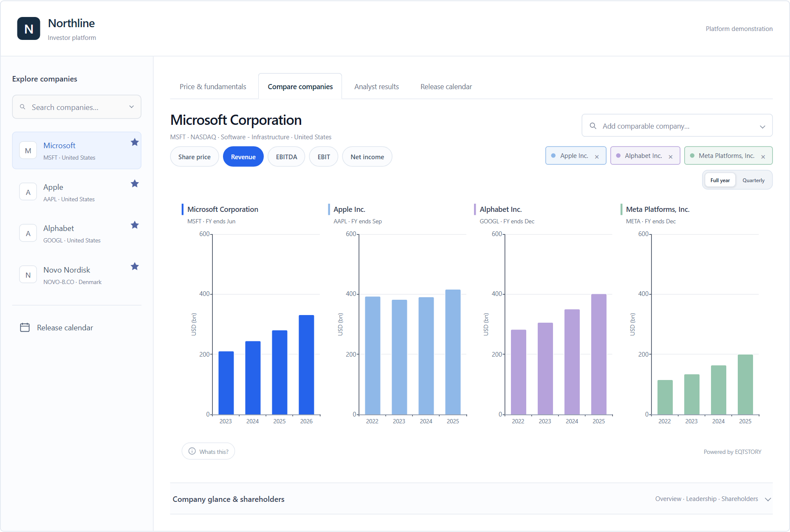Click the Northline N logo
The image size is (790, 532).
[28, 28]
